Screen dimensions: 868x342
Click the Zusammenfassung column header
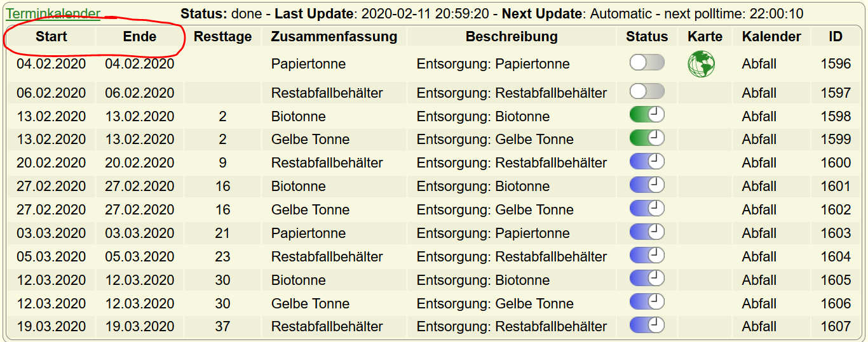334,37
